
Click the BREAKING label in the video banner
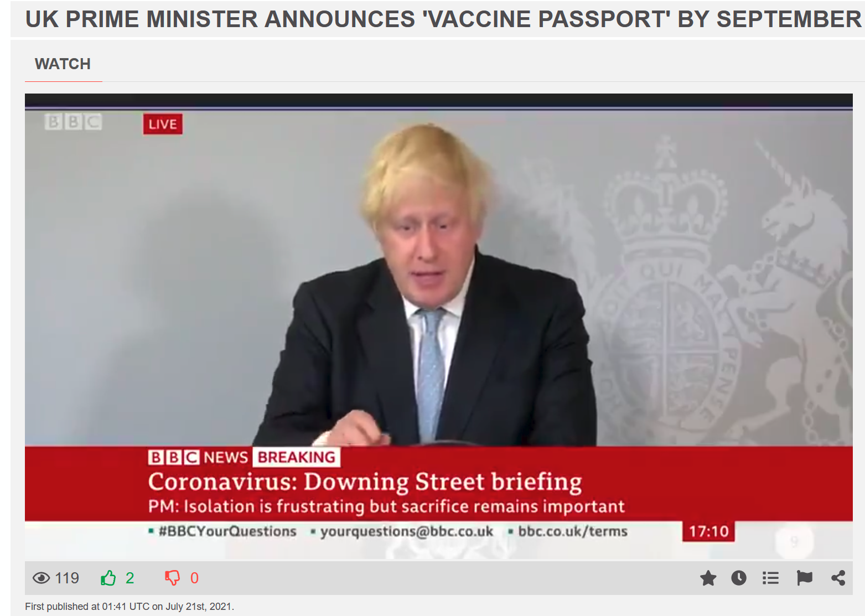point(297,457)
